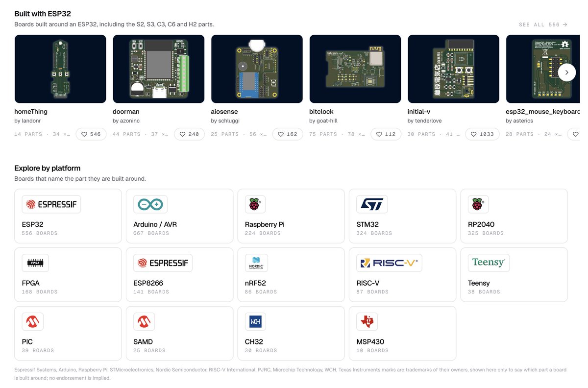Select the ESP8266 platform name
588x388 pixels.
pyautogui.click(x=148, y=283)
